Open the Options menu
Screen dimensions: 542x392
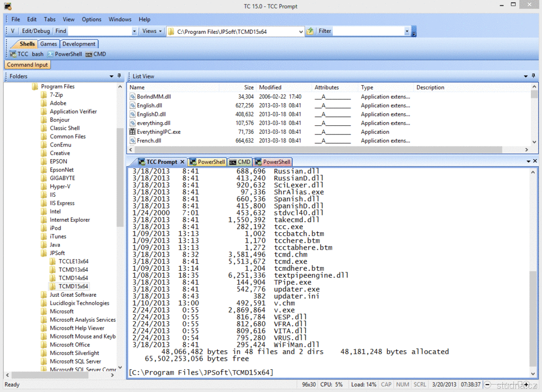click(92, 20)
